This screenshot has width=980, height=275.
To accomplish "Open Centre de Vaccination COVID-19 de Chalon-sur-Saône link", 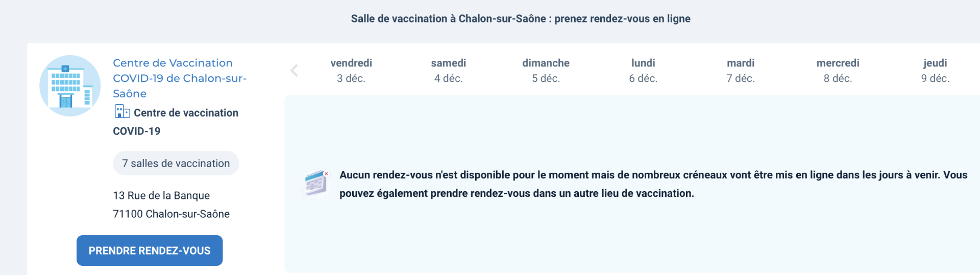I will click(180, 78).
